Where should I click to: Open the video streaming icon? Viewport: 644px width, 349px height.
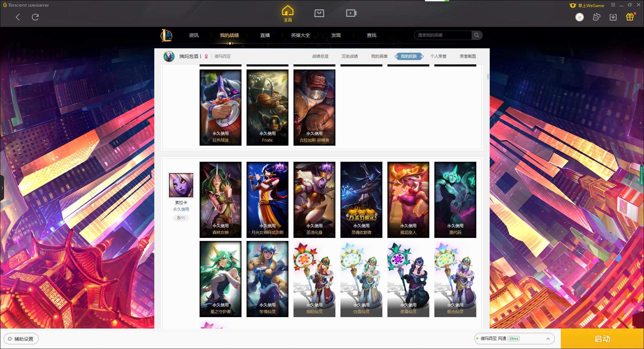[351, 13]
